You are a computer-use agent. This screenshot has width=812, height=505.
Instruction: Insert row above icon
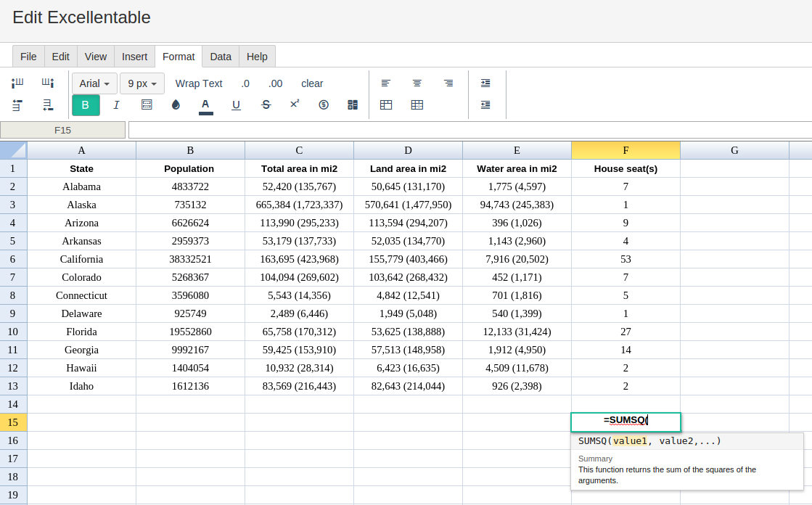coord(17,105)
